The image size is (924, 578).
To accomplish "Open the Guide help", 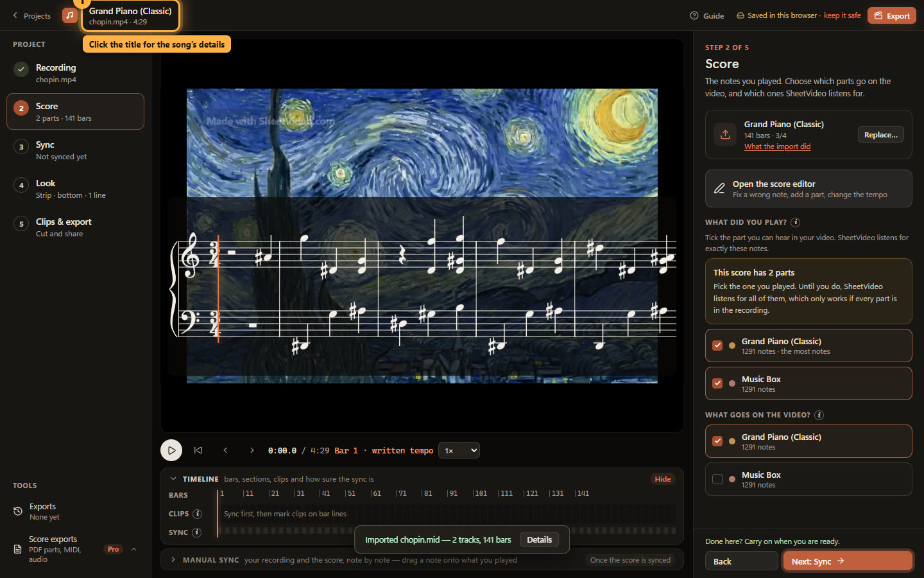I will (707, 15).
